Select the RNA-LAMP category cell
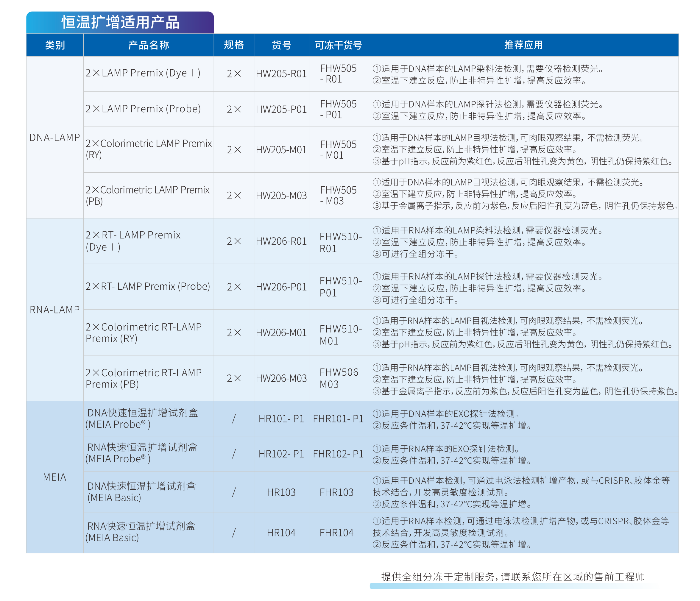The width and height of the screenshot is (700, 601). click(55, 310)
